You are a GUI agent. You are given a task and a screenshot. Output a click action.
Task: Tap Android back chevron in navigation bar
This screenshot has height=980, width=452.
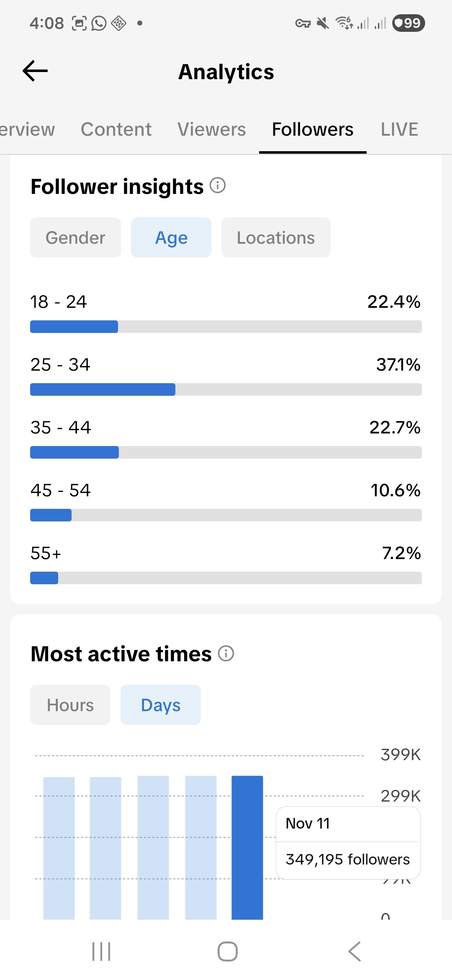354,952
